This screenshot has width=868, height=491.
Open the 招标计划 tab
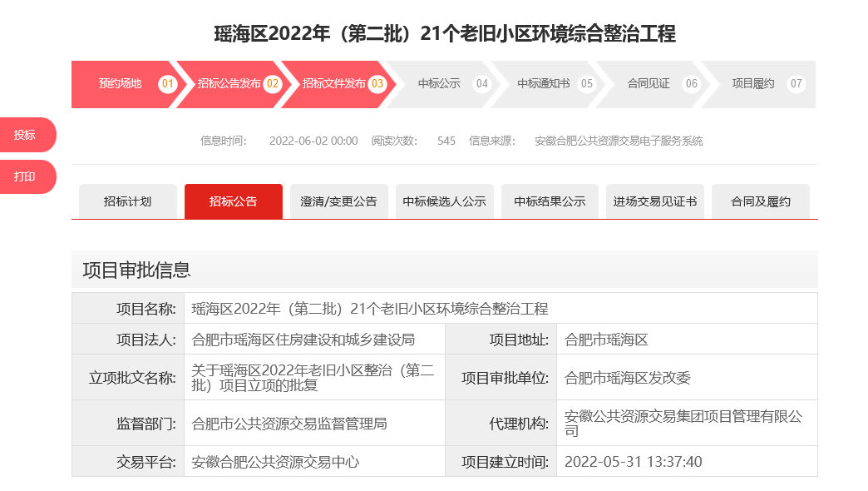[x=128, y=201]
